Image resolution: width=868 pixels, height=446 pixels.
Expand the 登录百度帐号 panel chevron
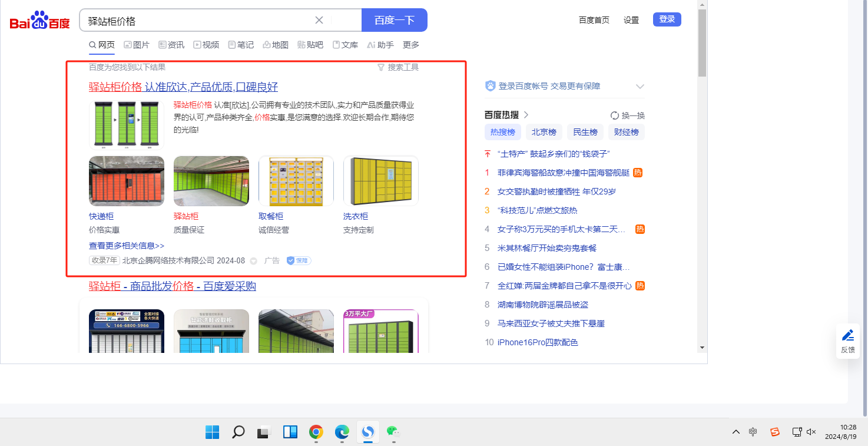tap(640, 87)
